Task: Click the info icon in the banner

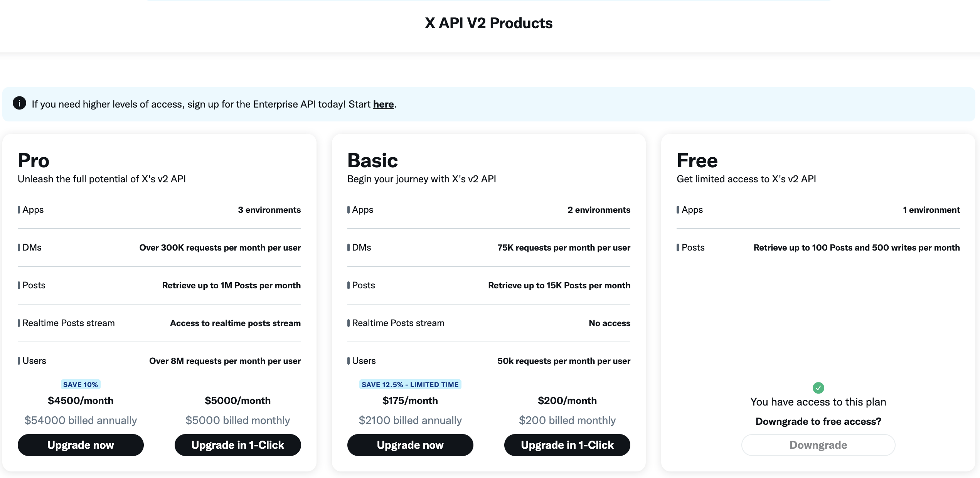Action: pos(19,103)
